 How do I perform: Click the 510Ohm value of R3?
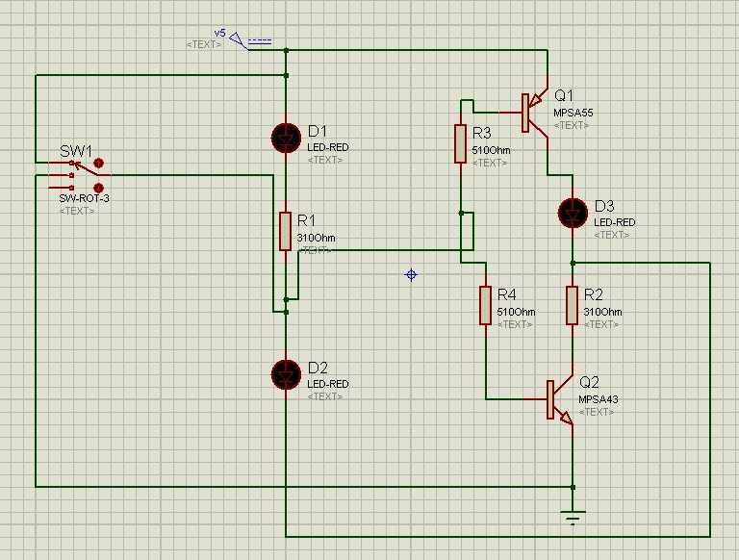pyautogui.click(x=491, y=150)
